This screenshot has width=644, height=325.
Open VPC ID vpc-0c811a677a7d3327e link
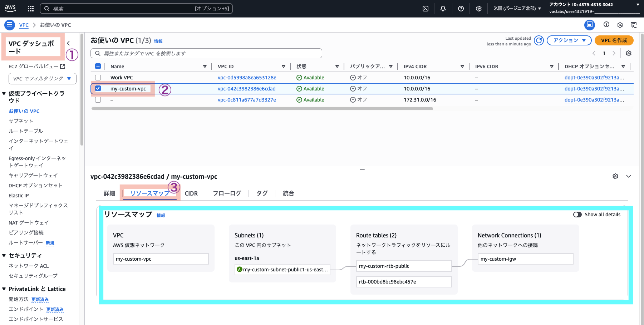click(x=247, y=100)
